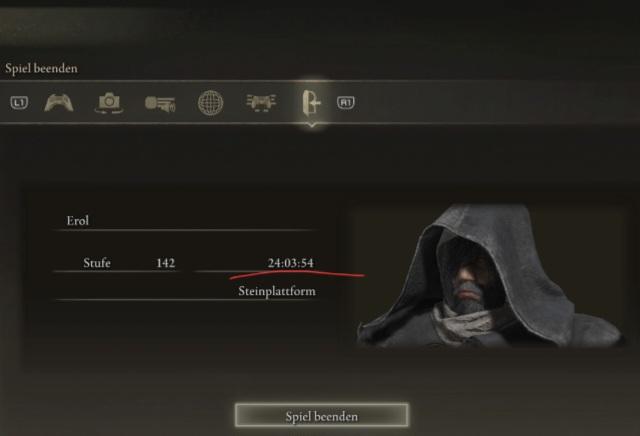This screenshot has height=436, width=640.
Task: Click the hooded character portrait
Action: click(490, 276)
